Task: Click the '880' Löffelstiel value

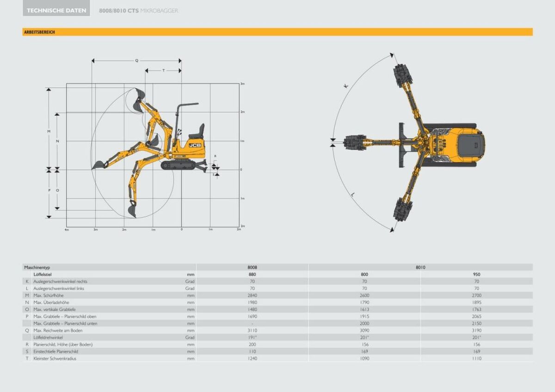Action: pos(252,274)
